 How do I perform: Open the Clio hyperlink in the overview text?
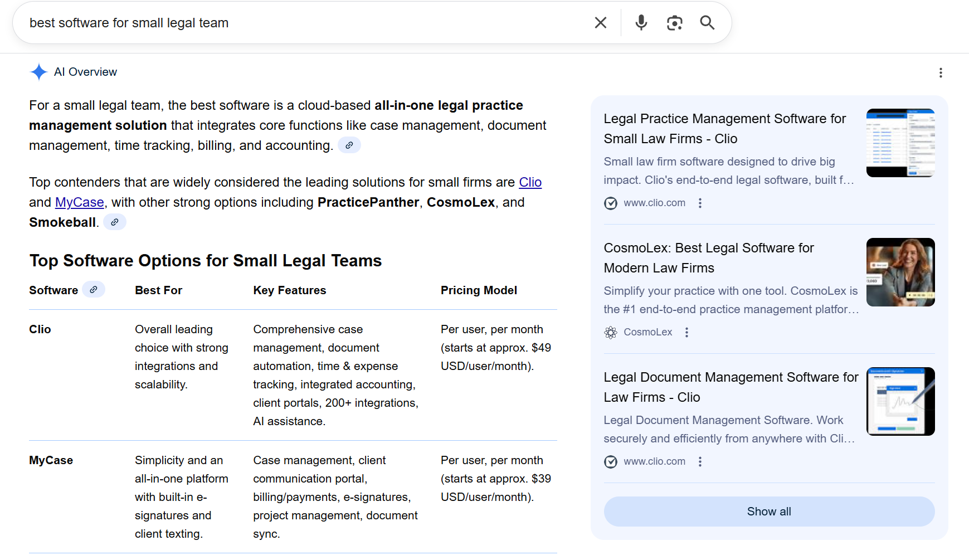pos(530,182)
